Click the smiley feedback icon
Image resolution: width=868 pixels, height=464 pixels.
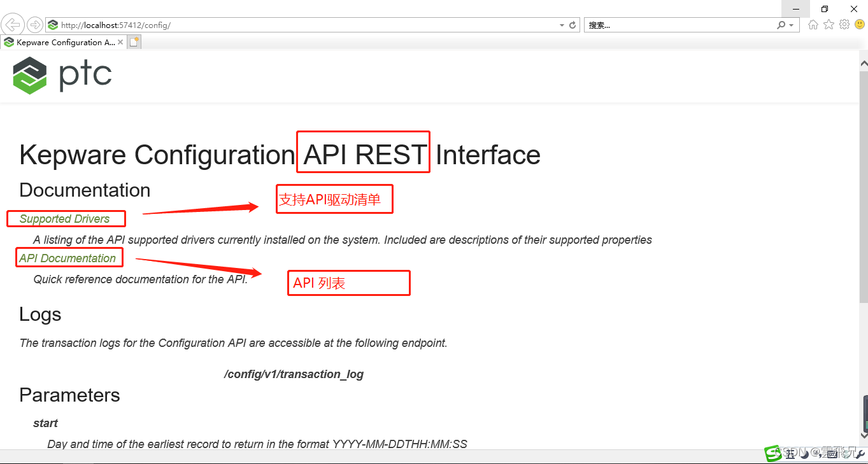tap(860, 25)
